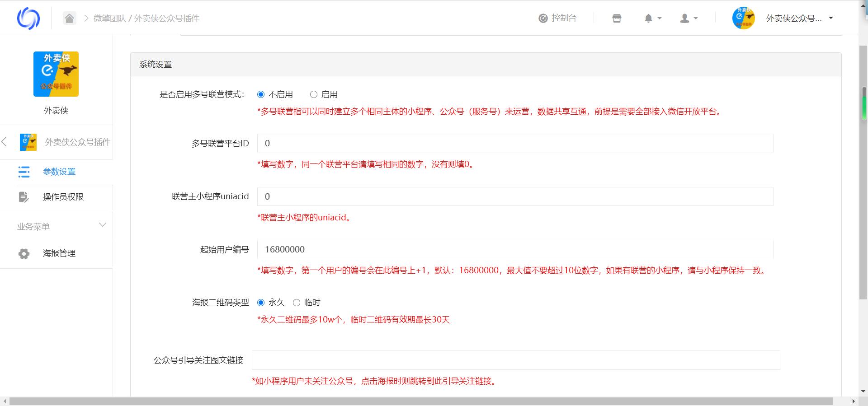Open 外卖侠公众号插件 sidebar entry
The height and width of the screenshot is (406, 868).
[77, 142]
